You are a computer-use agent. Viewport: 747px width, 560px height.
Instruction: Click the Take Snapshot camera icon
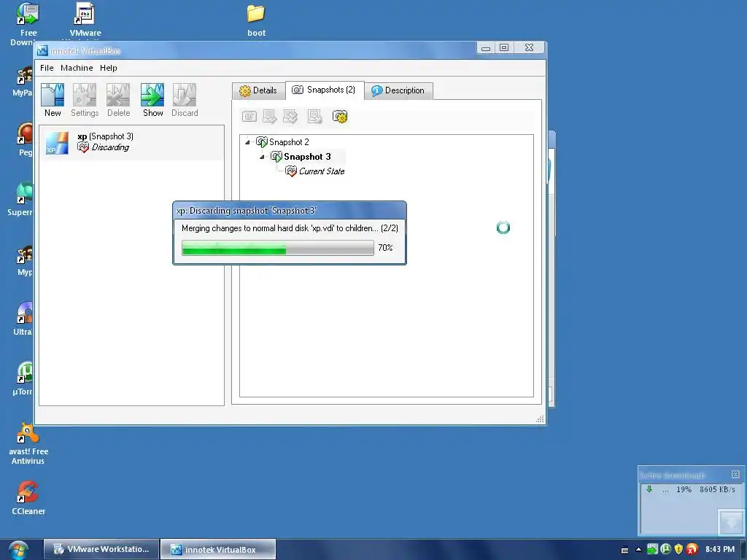[x=249, y=116]
